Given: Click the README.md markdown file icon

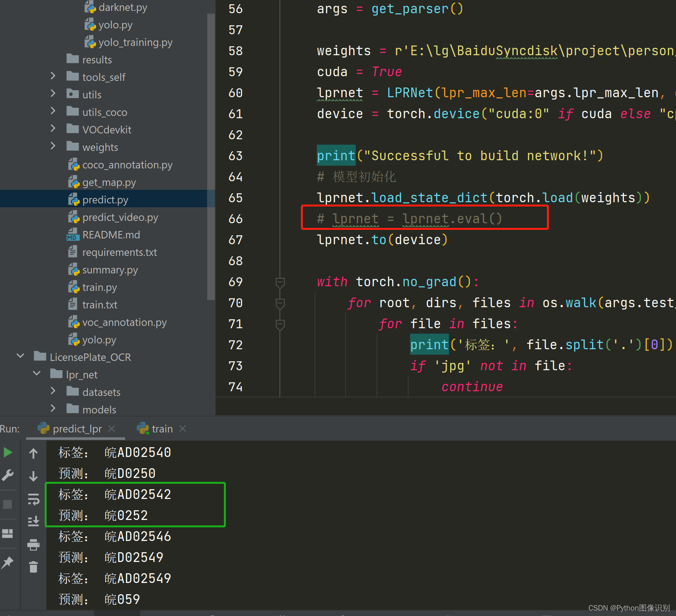Looking at the screenshot, I should (73, 234).
